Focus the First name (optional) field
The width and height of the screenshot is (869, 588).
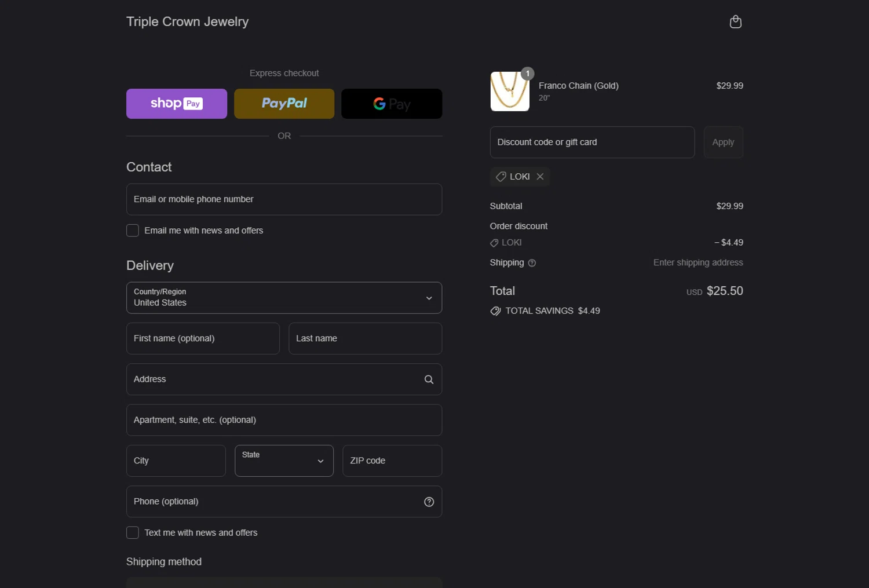[x=203, y=338]
